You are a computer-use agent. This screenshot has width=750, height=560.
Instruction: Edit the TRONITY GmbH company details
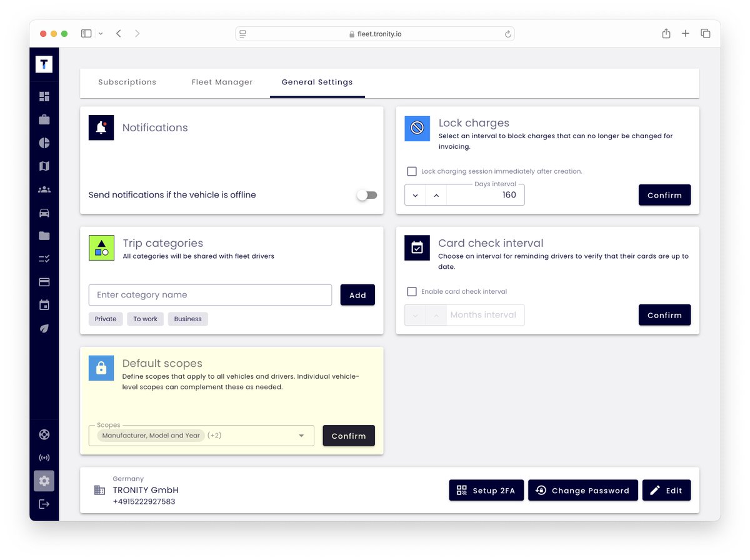point(666,491)
